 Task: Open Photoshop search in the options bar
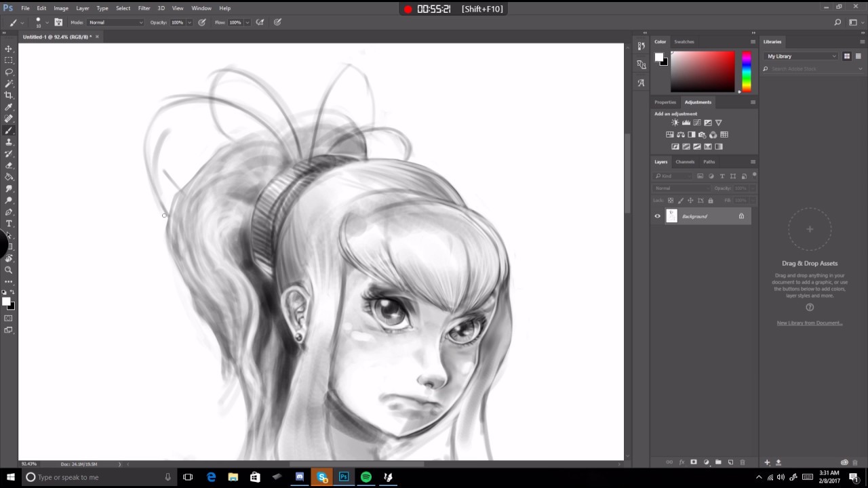837,22
